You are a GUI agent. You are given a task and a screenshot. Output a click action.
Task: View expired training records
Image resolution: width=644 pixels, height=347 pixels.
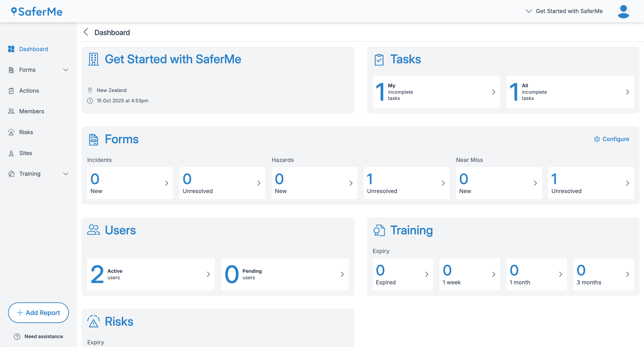pos(403,274)
